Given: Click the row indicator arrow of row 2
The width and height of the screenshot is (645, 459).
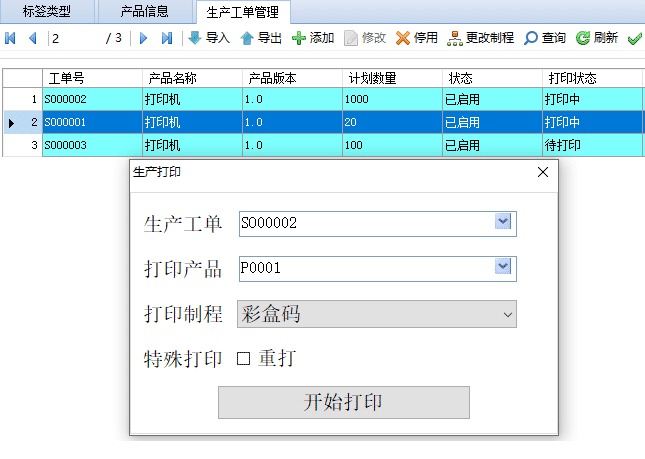Looking at the screenshot, I should tap(12, 123).
